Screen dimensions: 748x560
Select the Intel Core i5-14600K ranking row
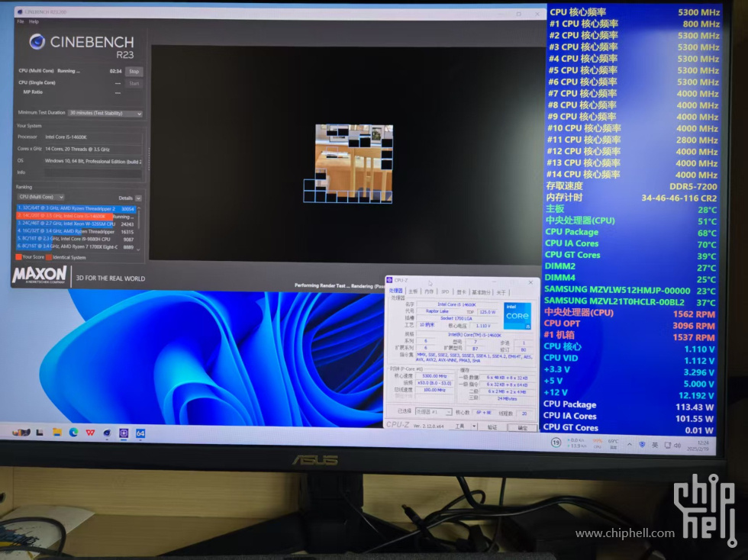point(76,216)
